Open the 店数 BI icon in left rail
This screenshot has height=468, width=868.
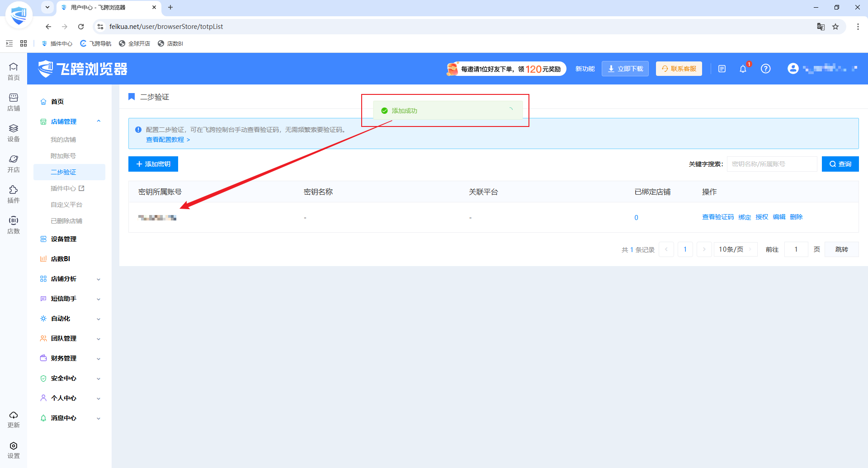coord(14,225)
